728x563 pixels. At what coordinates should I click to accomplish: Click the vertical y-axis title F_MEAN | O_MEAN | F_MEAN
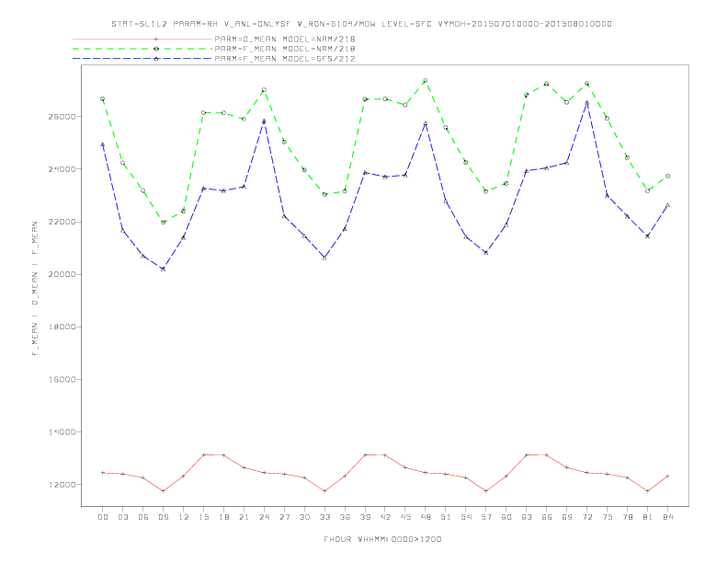click(x=35, y=289)
